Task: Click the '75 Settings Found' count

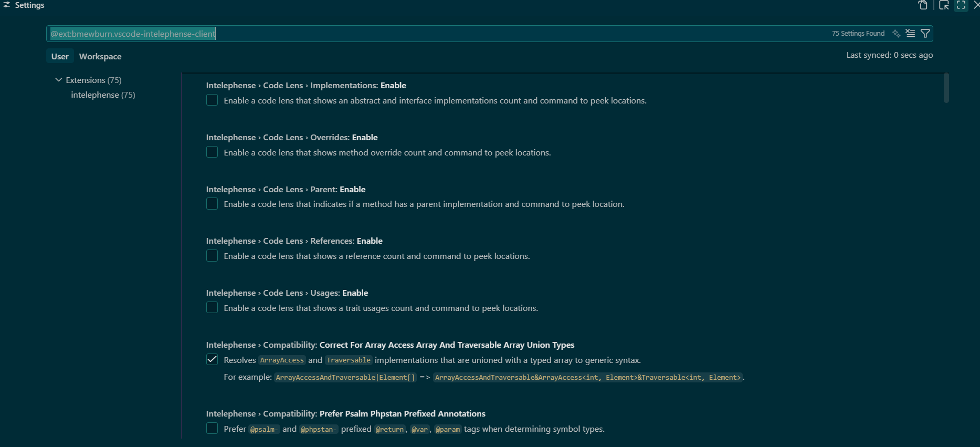Action: [858, 34]
